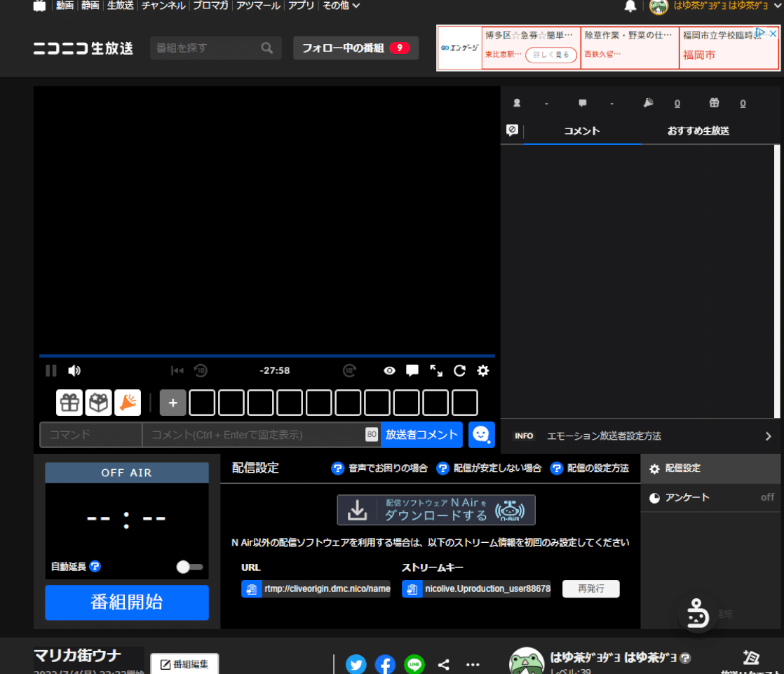The width and height of the screenshot is (784, 674).
Task: Toggle comment display in the player controls
Action: click(412, 370)
